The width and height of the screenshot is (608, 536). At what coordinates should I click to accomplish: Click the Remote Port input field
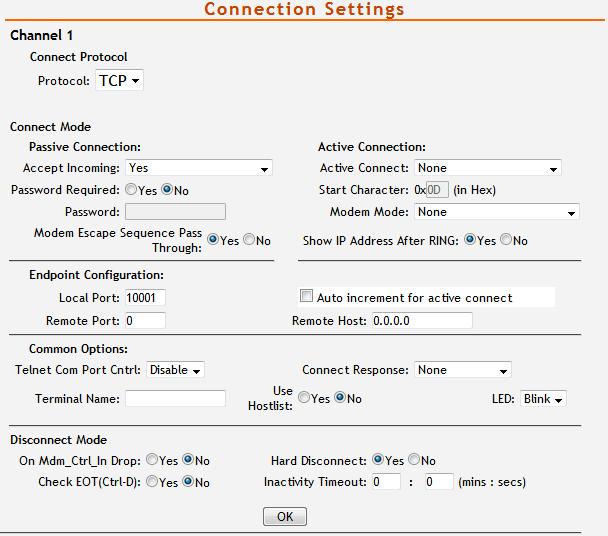click(145, 321)
